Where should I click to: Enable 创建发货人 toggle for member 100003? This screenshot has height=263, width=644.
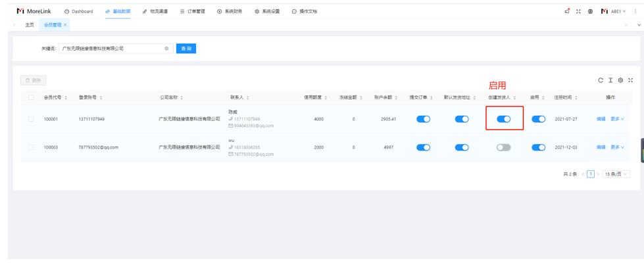click(x=503, y=147)
